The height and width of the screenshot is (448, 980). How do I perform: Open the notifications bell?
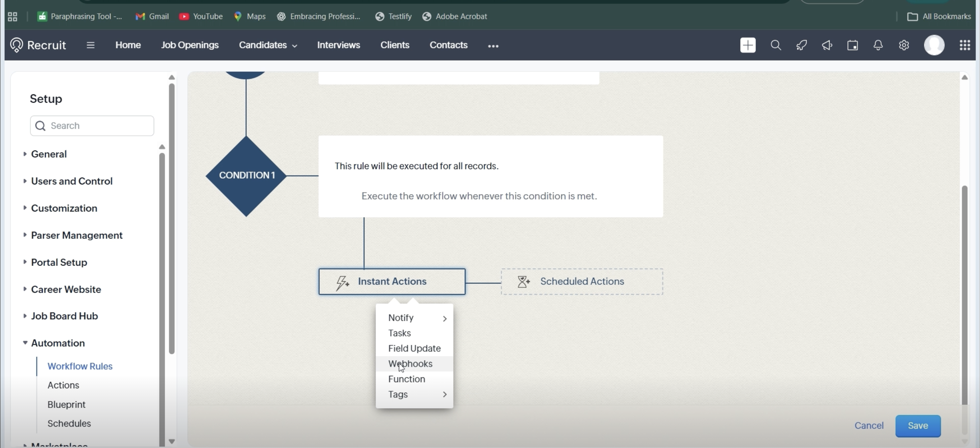[878, 45]
